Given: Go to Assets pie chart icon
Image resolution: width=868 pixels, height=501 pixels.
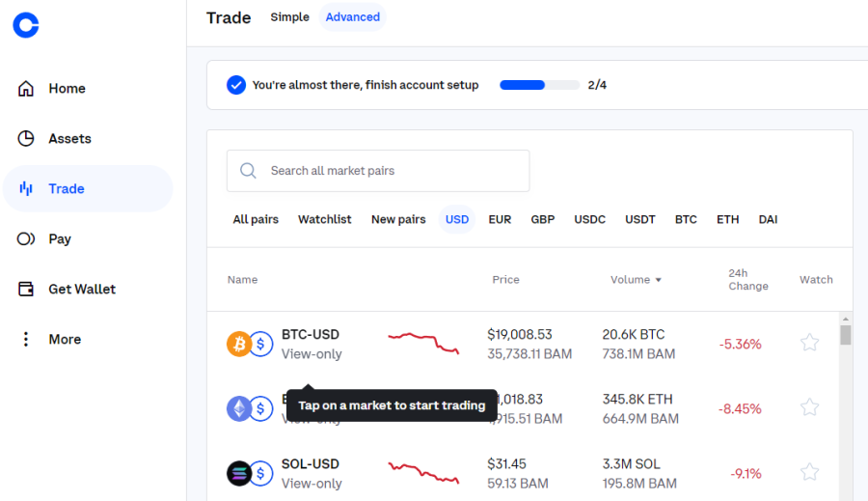Looking at the screenshot, I should click(x=26, y=139).
